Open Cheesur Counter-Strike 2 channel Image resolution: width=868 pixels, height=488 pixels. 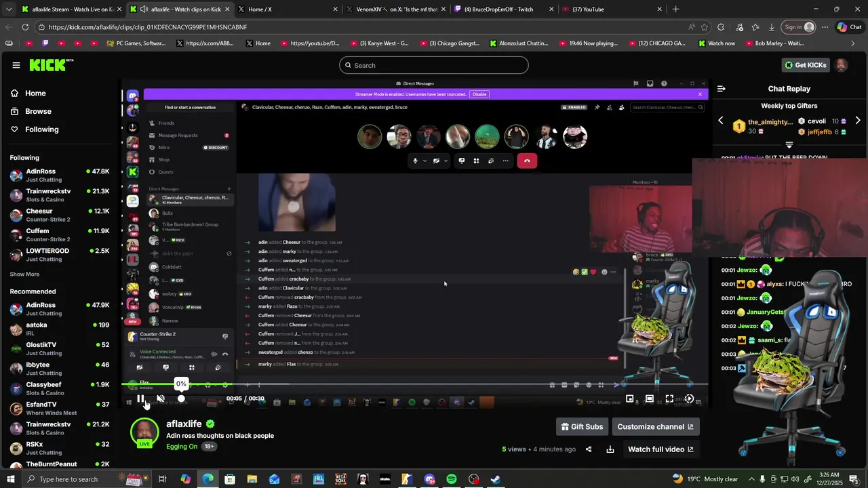(60, 215)
